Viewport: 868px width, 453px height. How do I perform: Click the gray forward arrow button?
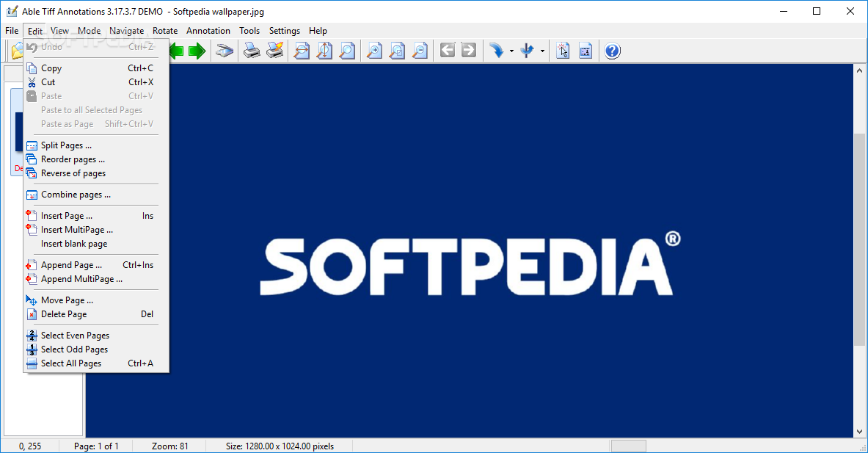[x=469, y=51]
